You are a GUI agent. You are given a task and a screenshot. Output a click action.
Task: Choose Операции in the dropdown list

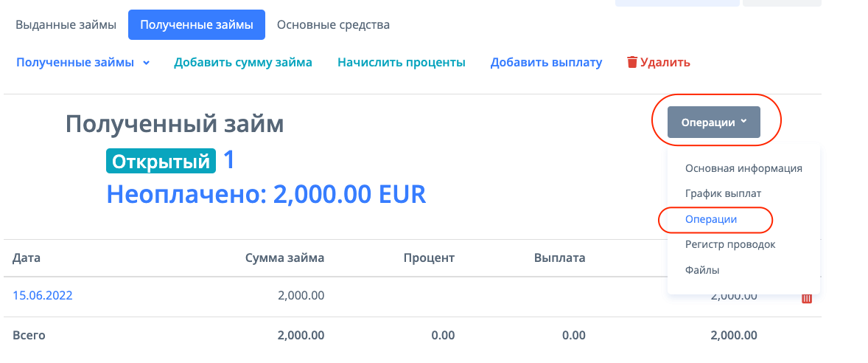pos(711,219)
